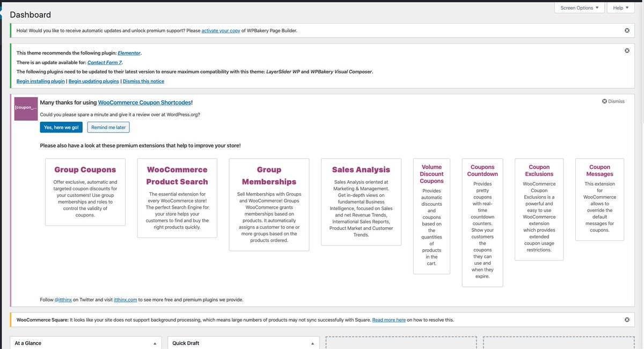Visit the itthinx.com link

click(126, 300)
